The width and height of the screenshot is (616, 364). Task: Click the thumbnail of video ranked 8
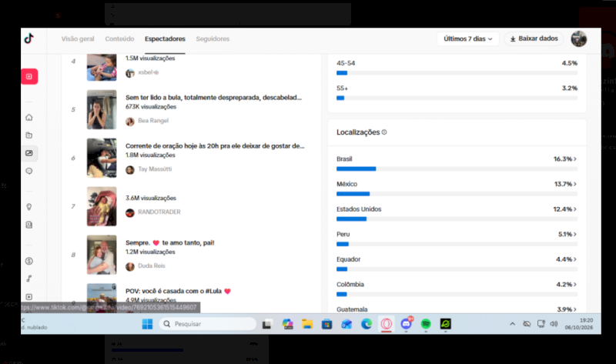tap(102, 255)
